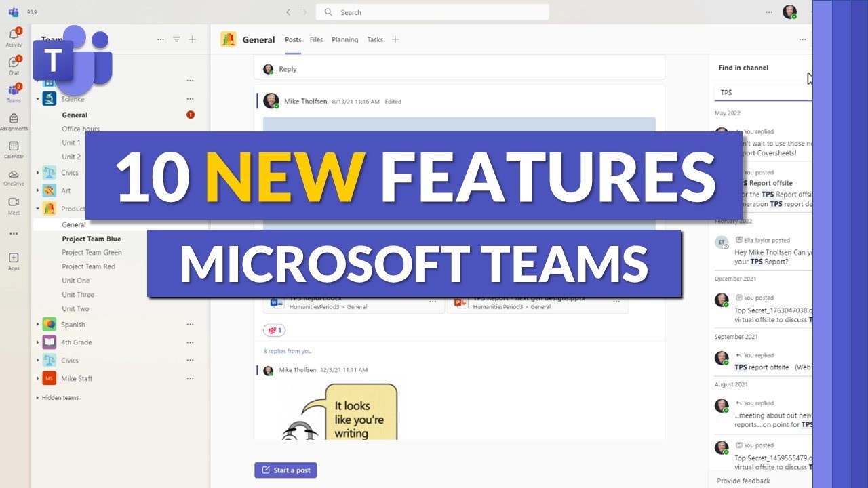
Task: Collapse the Science team
Action: (38, 99)
